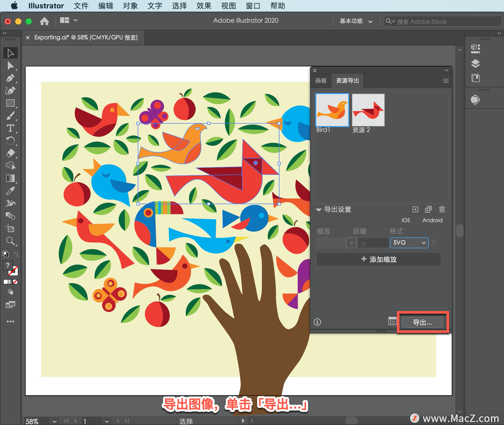
Task: Select the Blend tool
Action: pos(10,216)
